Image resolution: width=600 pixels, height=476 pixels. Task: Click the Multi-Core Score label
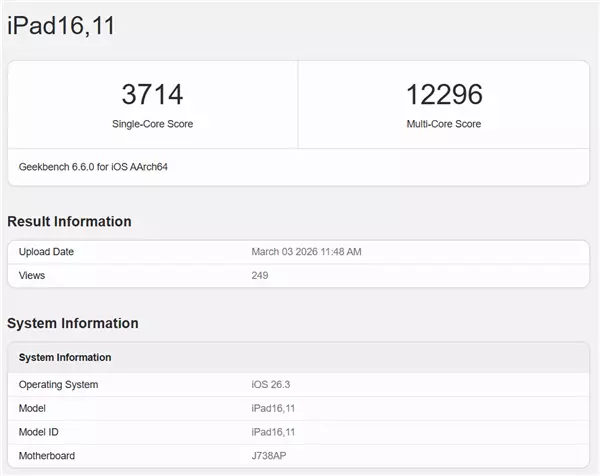coord(444,124)
